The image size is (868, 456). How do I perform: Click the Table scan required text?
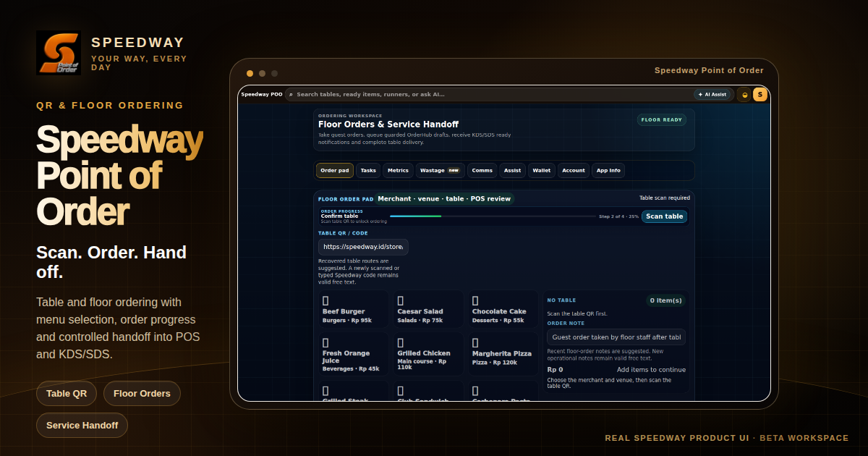pyautogui.click(x=665, y=198)
